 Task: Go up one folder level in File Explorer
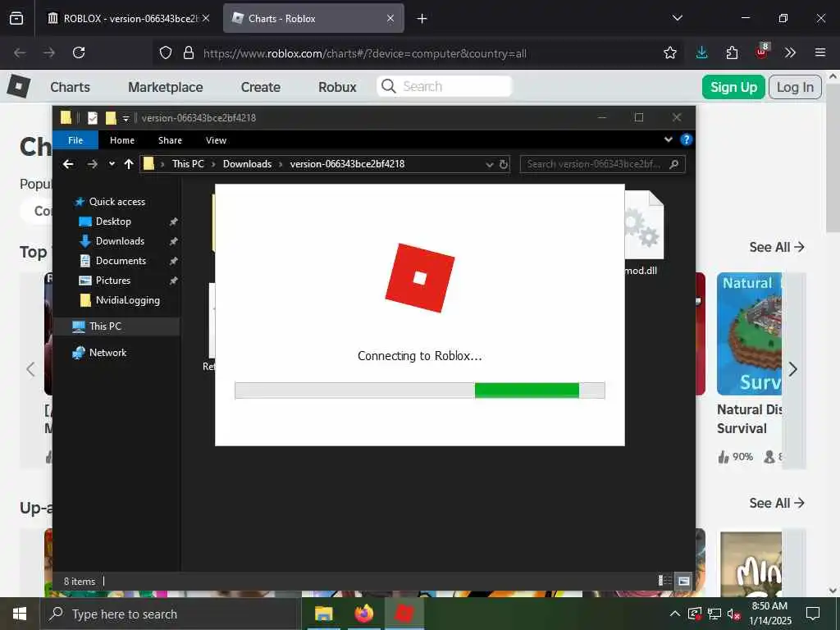(129, 164)
